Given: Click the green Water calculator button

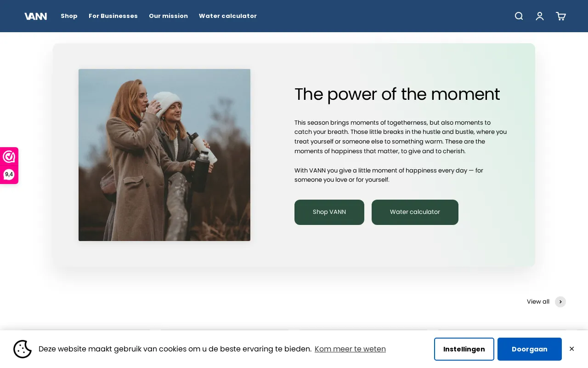Looking at the screenshot, I should pyautogui.click(x=415, y=212).
